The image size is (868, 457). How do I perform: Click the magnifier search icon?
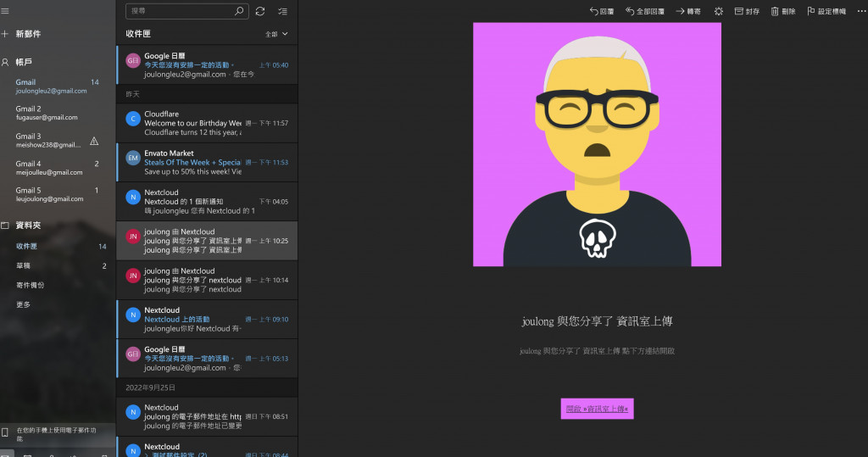pyautogui.click(x=239, y=11)
